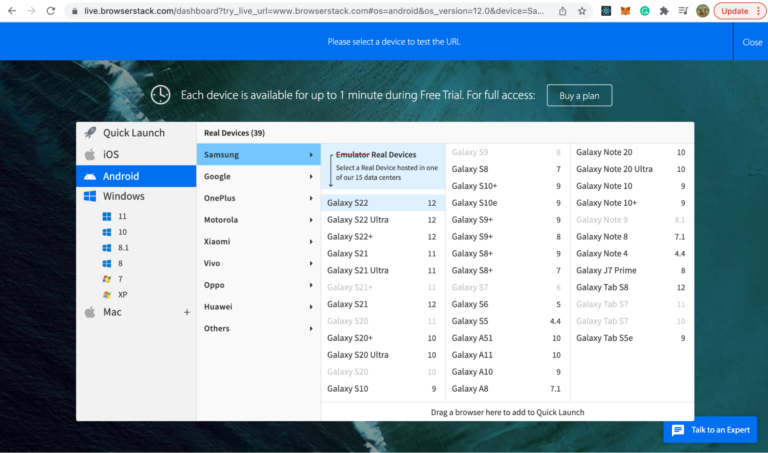
Task: Choose Galaxy Tab S8 from list
Action: pyautogui.click(x=630, y=287)
